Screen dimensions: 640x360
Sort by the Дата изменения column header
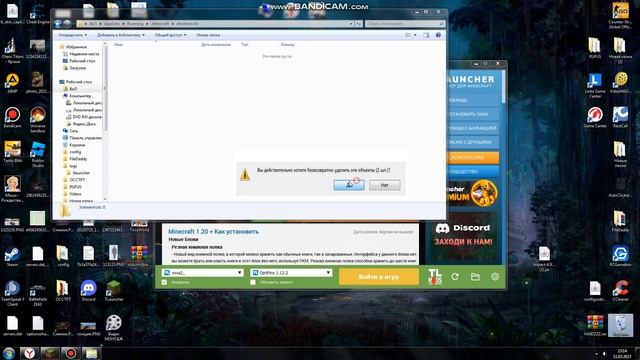pyautogui.click(x=216, y=44)
